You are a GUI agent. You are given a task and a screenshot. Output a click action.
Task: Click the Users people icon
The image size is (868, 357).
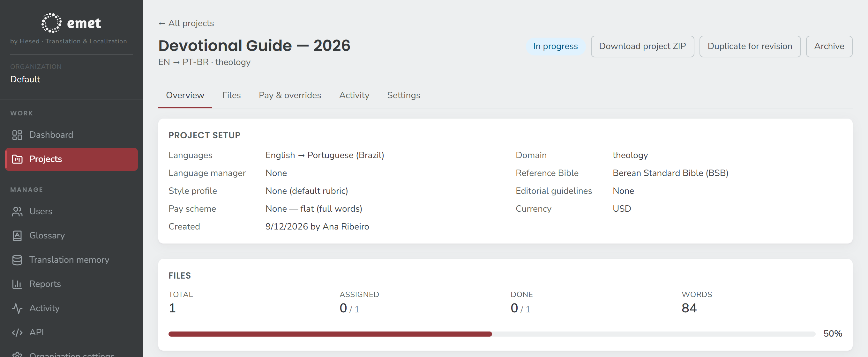[x=17, y=211]
